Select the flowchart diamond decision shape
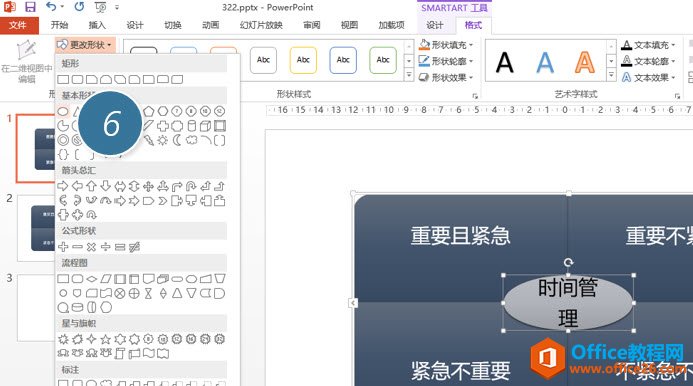This screenshot has width=693, height=386. [x=91, y=279]
